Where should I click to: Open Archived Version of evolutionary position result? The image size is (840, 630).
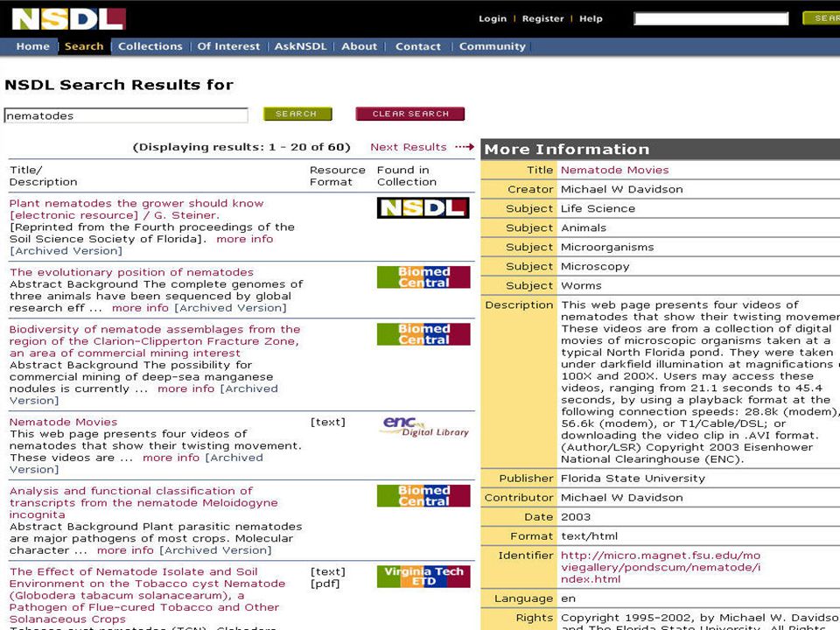point(231,308)
